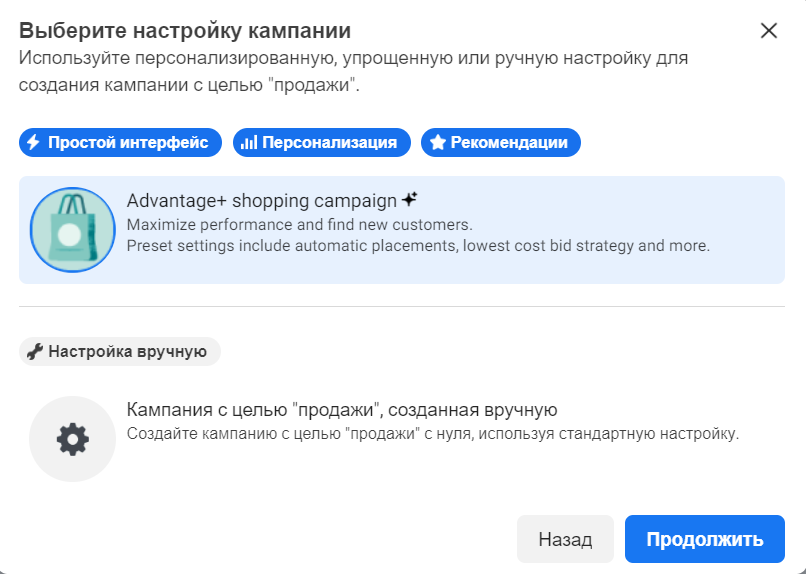Close the campaign setup dialog
Screen dimensions: 806x574
click(768, 30)
